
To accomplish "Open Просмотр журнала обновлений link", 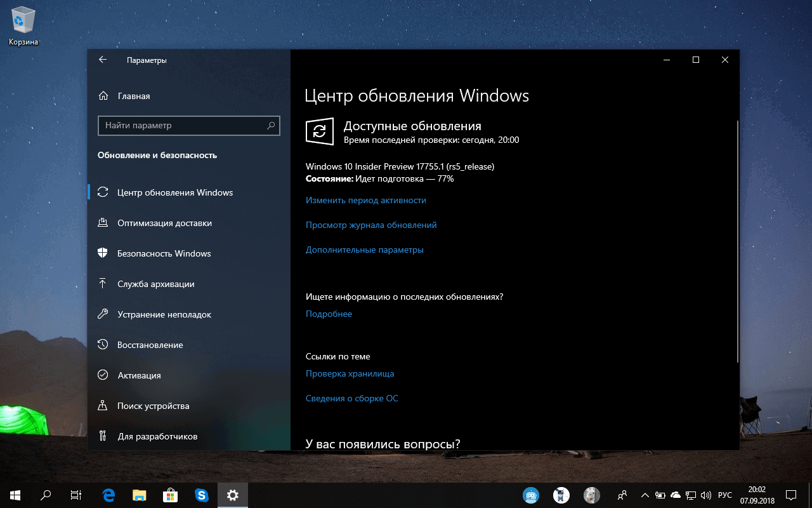I will pyautogui.click(x=370, y=225).
